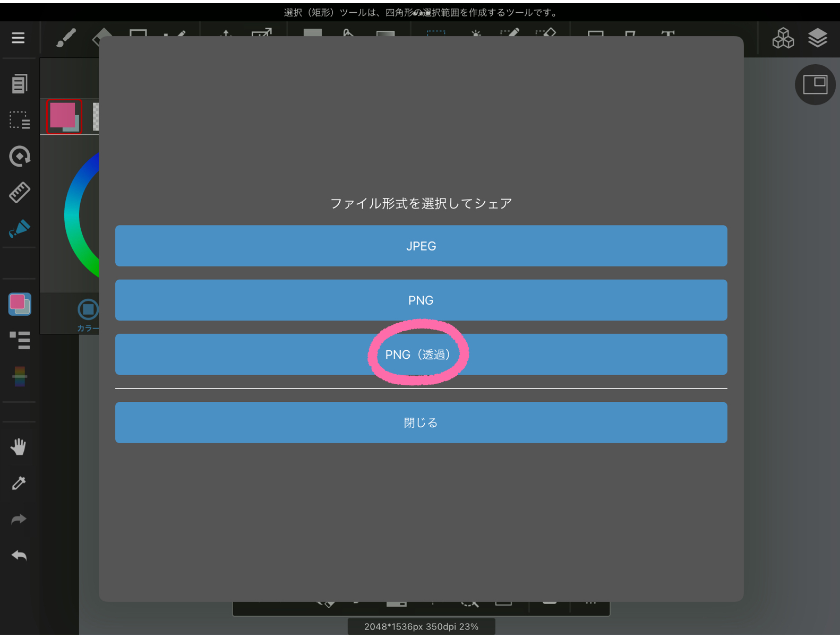Select the Brush tool

(x=66, y=38)
